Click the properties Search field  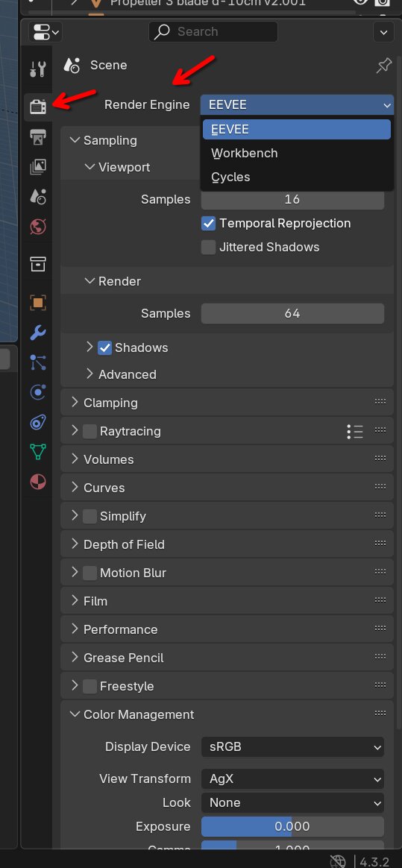[213, 31]
